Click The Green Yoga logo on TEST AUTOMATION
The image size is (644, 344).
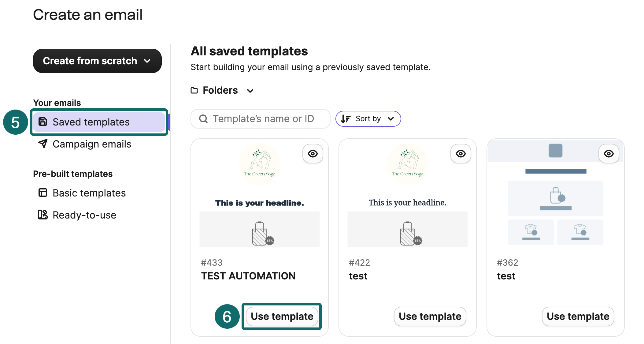[260, 164]
